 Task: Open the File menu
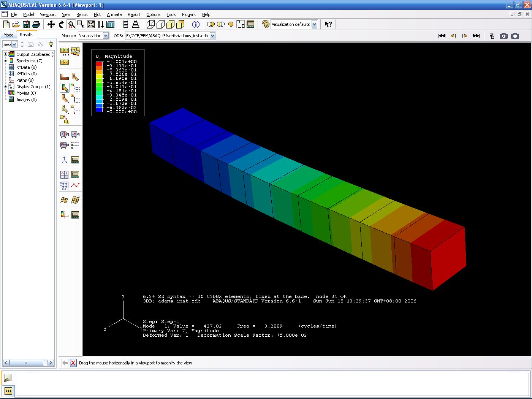pyautogui.click(x=14, y=14)
